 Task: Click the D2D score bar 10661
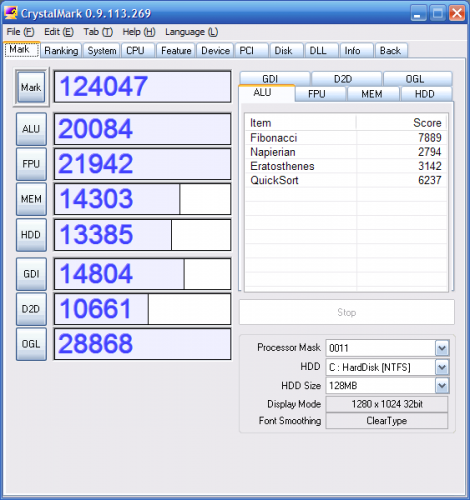142,309
